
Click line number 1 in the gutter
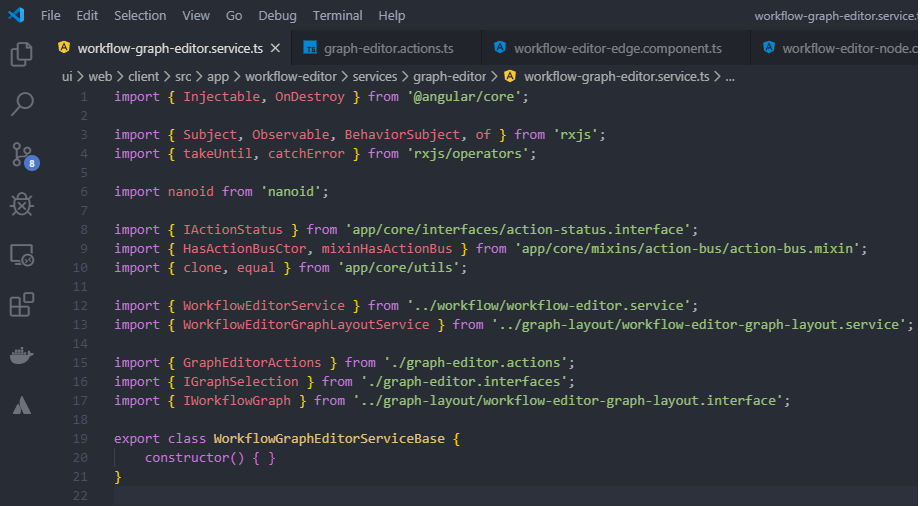coord(84,96)
